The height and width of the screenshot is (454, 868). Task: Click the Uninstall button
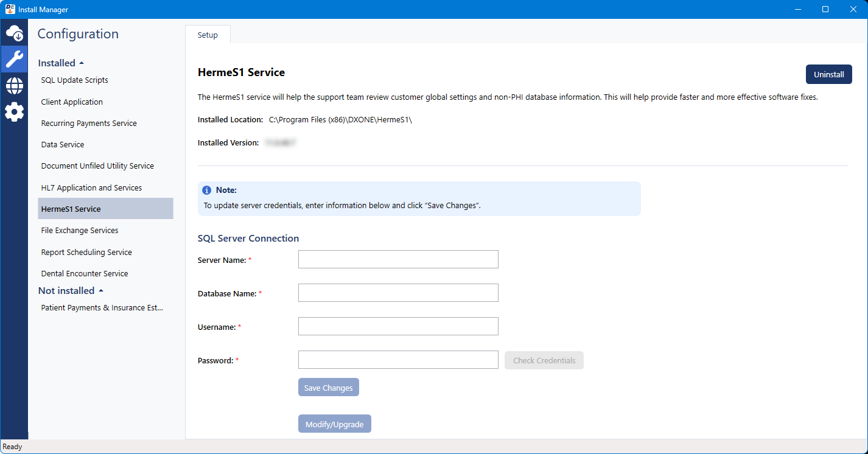(x=828, y=74)
